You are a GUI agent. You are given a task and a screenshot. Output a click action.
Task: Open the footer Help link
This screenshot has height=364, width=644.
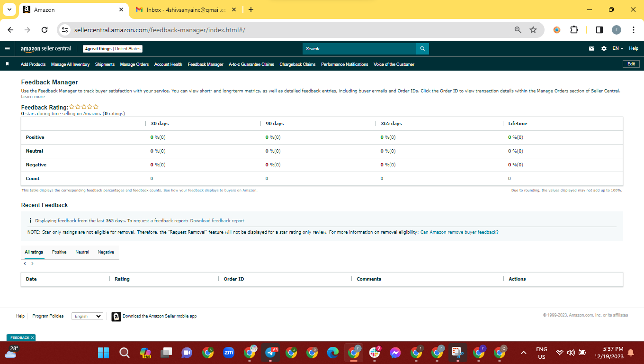(20, 316)
